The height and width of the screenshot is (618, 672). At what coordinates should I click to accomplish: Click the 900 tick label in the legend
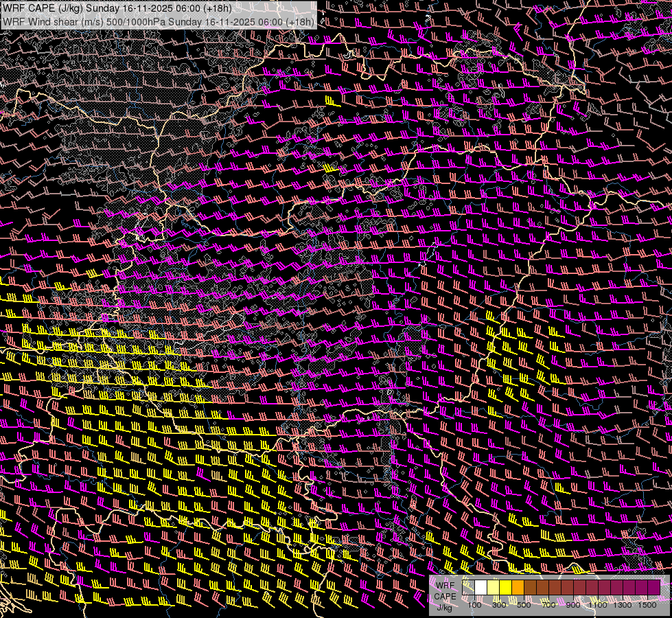[573, 605]
